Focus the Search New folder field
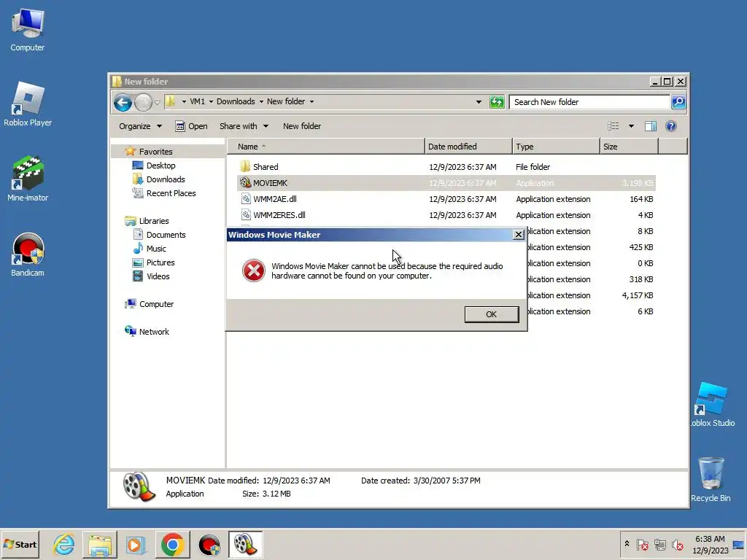The height and width of the screenshot is (560, 747). [x=589, y=102]
